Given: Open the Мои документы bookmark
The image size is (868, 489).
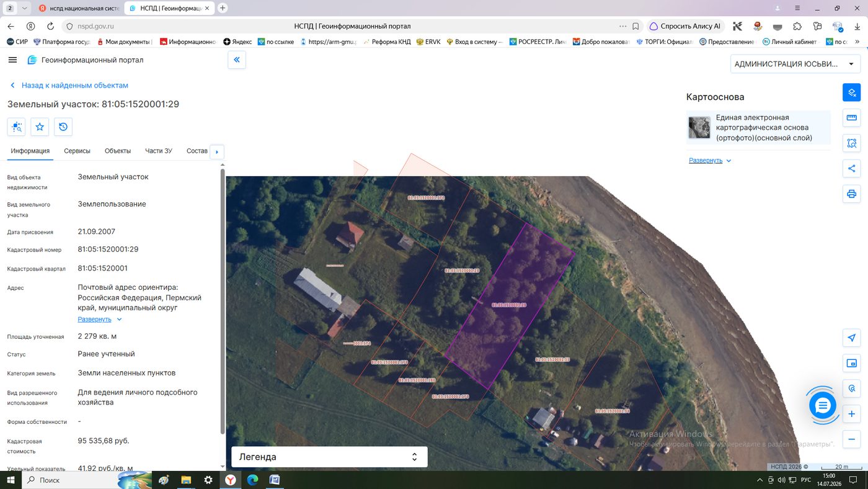Looking at the screenshot, I should pos(124,42).
